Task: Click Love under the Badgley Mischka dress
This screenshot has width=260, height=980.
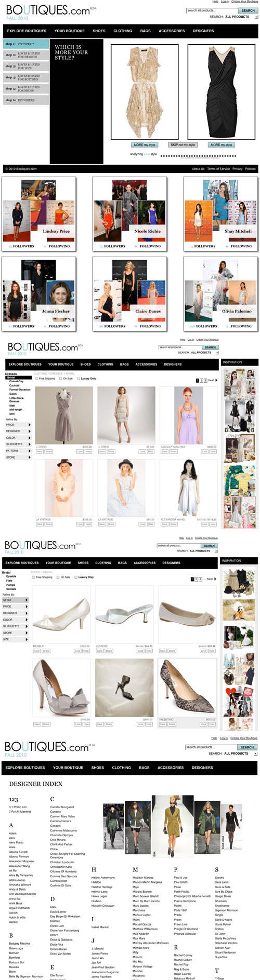Action: point(204,451)
